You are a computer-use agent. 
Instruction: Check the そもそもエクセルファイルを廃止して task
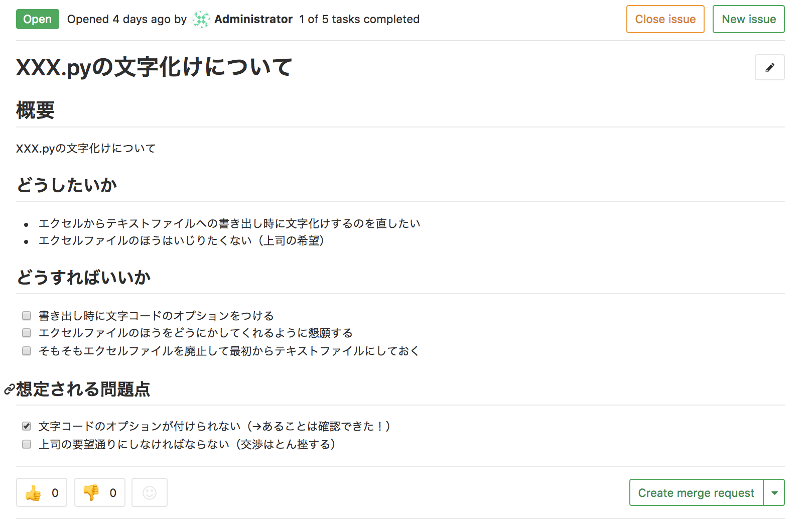point(27,351)
